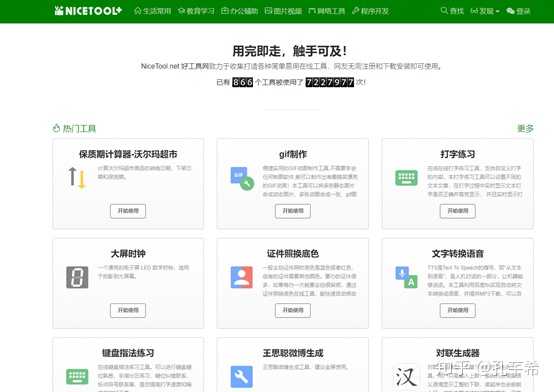
Task: Open the gif制作 title
Action: pyautogui.click(x=293, y=154)
